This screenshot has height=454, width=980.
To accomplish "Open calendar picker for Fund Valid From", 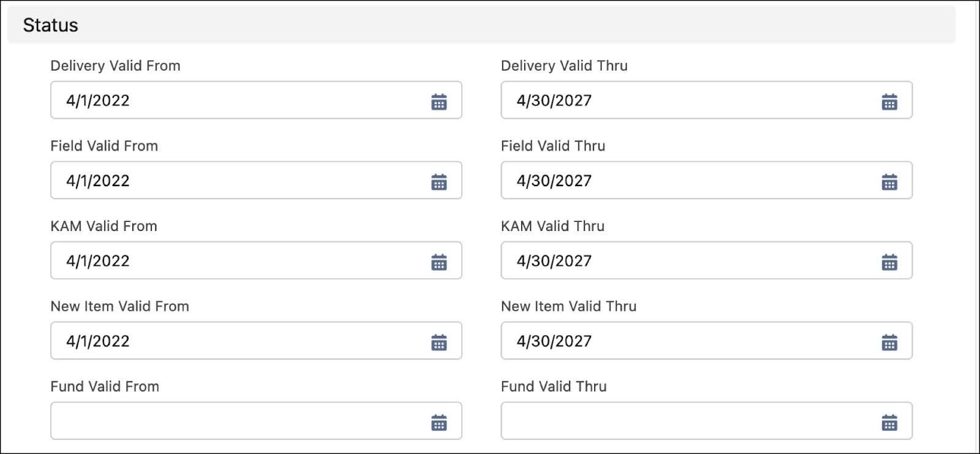I will tap(439, 422).
